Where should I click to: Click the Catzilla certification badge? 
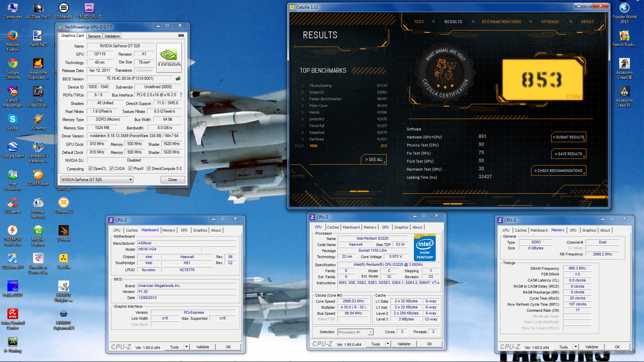click(445, 73)
